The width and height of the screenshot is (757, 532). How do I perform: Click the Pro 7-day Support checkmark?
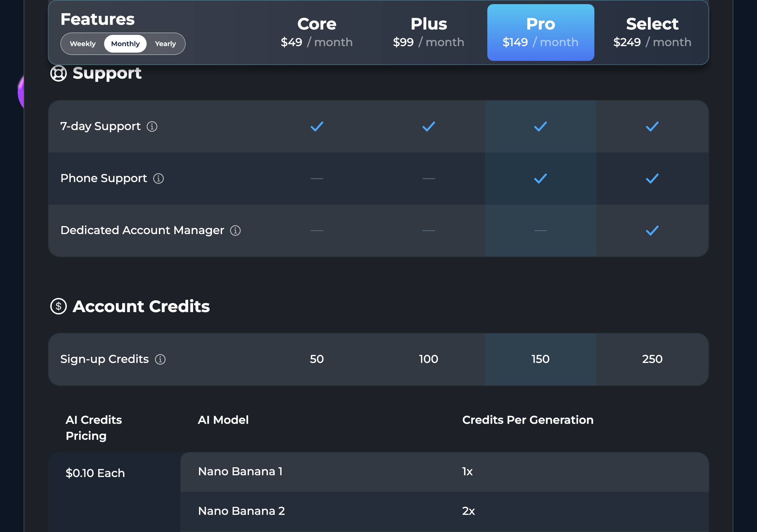click(540, 126)
